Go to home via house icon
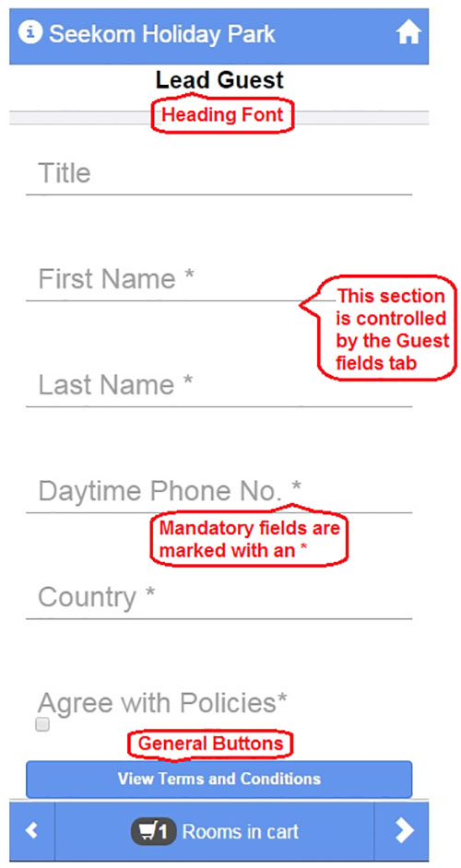The image size is (461, 868). pos(408,34)
